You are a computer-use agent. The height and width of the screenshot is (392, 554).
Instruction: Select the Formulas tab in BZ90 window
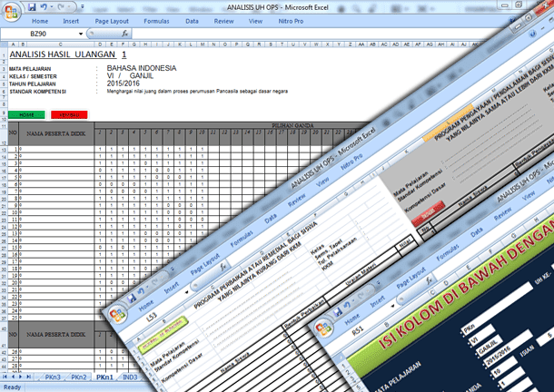pos(156,21)
